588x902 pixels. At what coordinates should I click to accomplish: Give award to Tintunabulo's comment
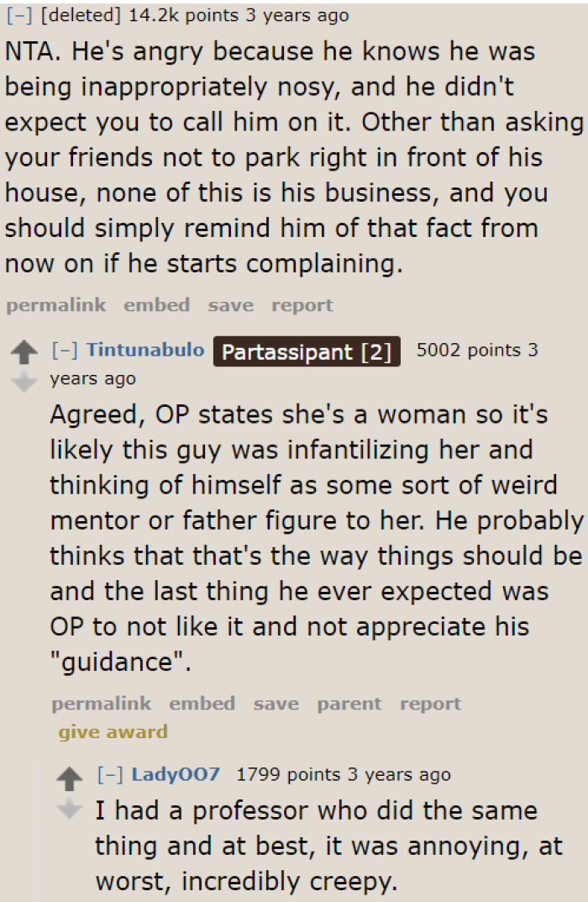[x=112, y=731]
